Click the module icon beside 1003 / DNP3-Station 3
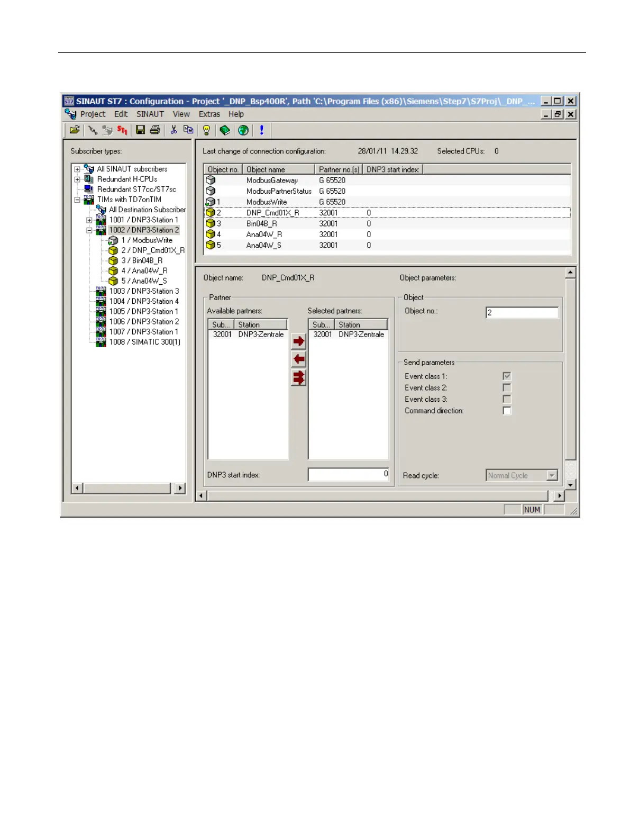This screenshot has width=630, height=840. [101, 291]
